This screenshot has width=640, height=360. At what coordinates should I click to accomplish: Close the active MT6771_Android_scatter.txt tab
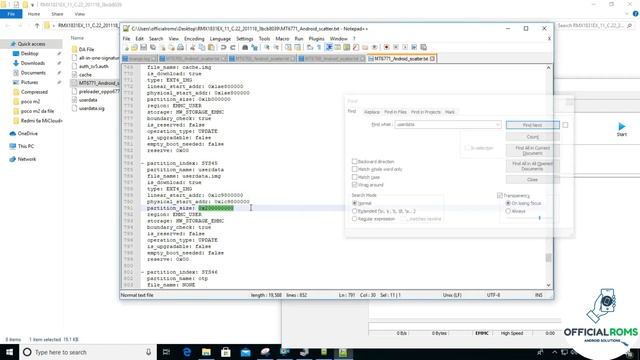[x=432, y=59]
